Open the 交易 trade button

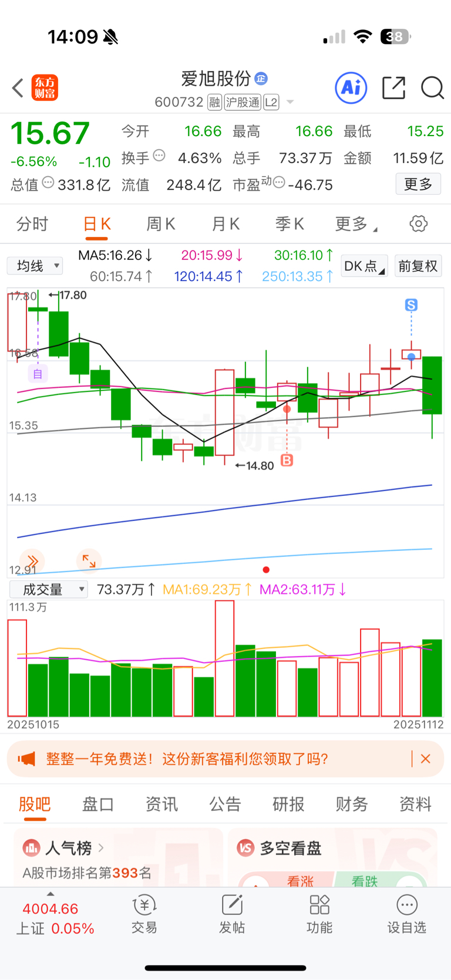(144, 914)
